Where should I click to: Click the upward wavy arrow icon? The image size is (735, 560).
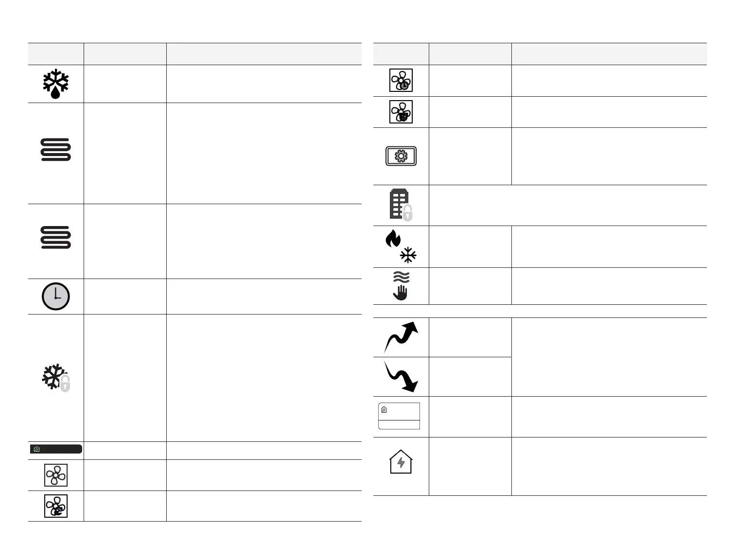coord(401,337)
